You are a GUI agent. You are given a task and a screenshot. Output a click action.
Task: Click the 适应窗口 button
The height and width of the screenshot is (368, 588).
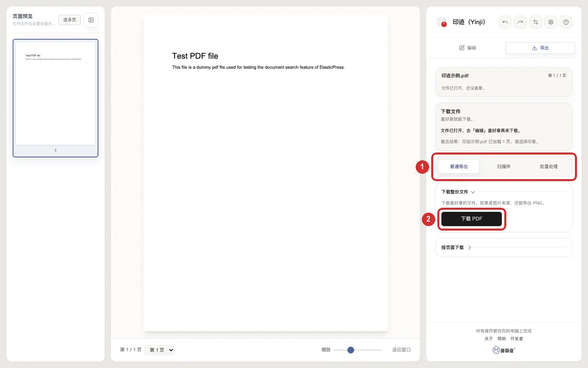point(401,350)
